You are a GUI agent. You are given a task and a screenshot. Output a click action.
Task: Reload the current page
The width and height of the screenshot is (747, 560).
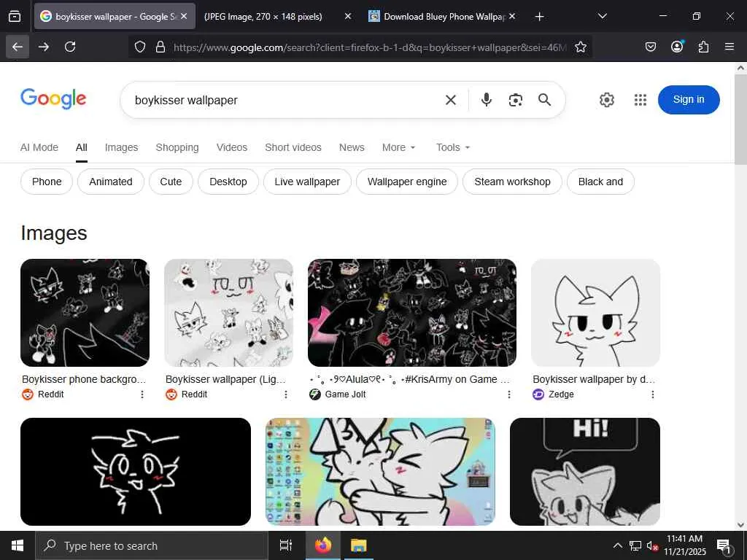pyautogui.click(x=70, y=47)
